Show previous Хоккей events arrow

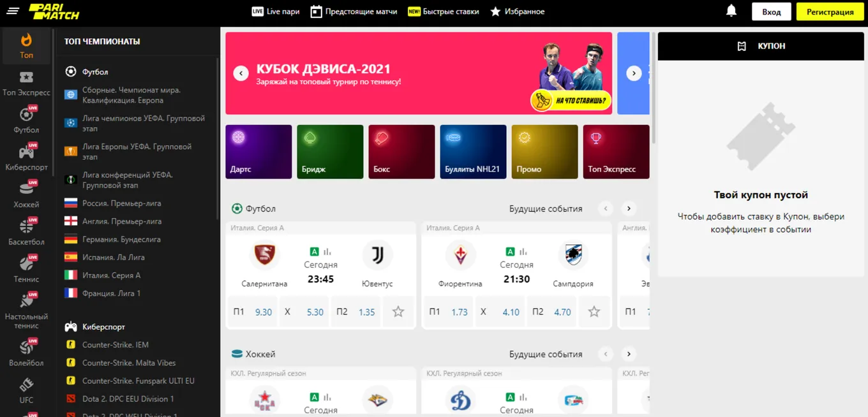pos(605,354)
